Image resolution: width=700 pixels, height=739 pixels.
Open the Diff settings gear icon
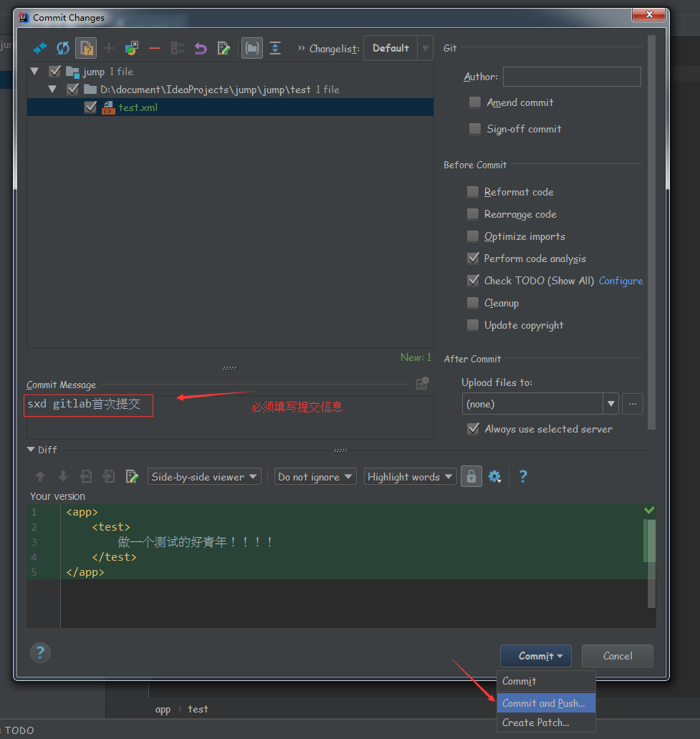[x=494, y=476]
